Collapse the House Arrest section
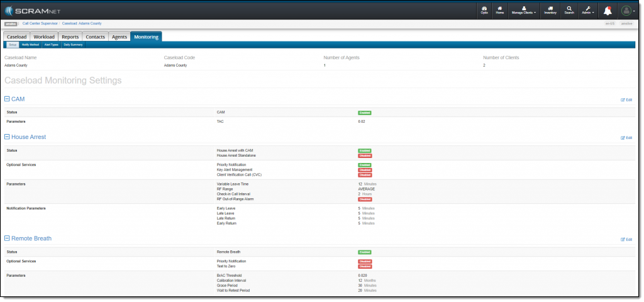 pyautogui.click(x=7, y=137)
